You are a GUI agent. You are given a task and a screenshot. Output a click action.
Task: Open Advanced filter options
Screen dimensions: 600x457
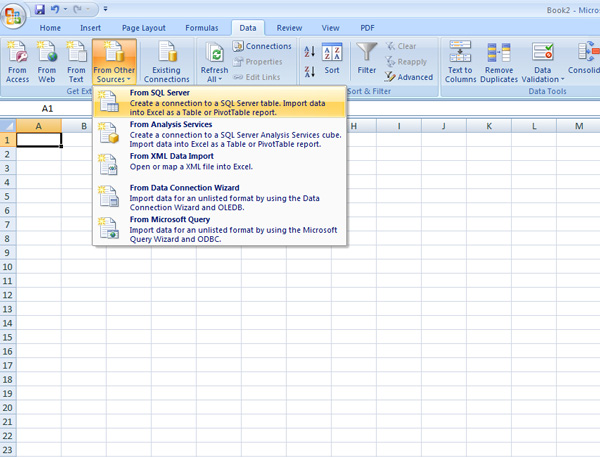(x=409, y=77)
